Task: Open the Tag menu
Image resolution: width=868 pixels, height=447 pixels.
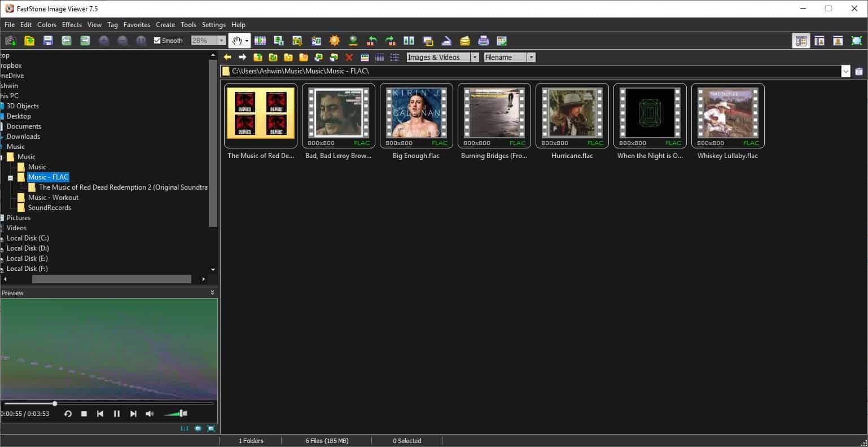Action: (112, 25)
